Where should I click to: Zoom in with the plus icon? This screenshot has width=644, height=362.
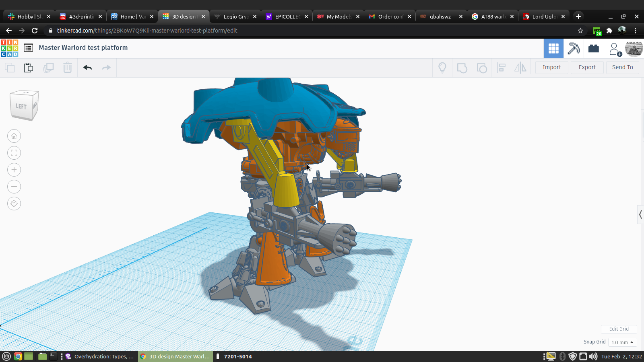(x=14, y=170)
